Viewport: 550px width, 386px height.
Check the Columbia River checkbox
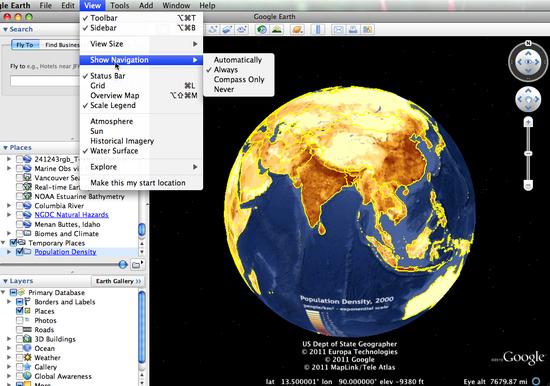pos(19,206)
